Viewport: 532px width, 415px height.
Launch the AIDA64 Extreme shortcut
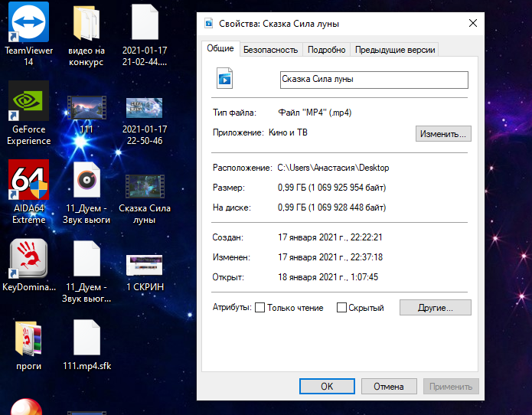(x=28, y=180)
